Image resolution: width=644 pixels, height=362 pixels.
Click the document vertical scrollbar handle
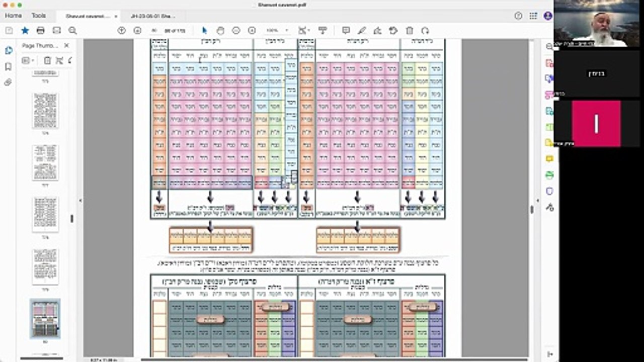pyautogui.click(x=532, y=210)
